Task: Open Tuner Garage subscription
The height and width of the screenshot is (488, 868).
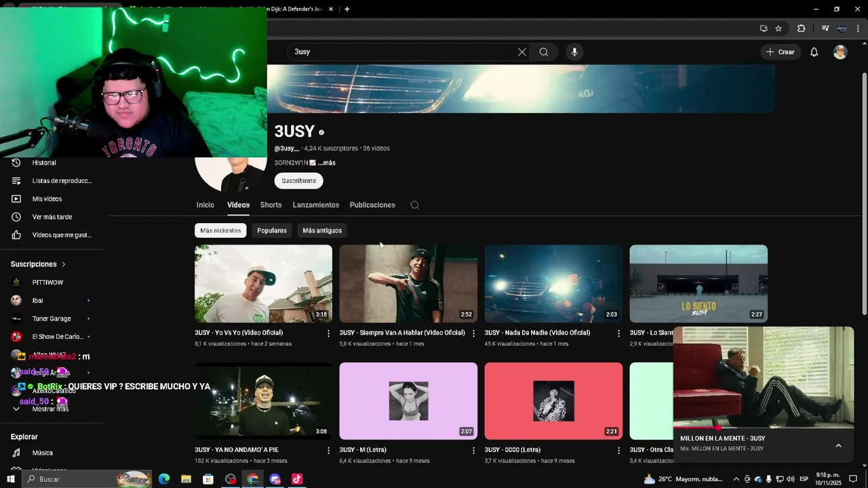Action: coord(52,319)
